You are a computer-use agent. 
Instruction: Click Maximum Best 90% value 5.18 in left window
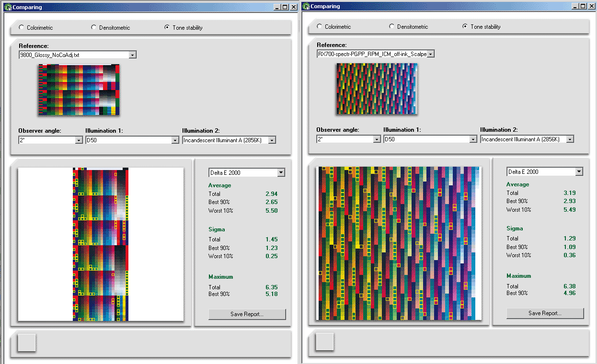pos(272,294)
